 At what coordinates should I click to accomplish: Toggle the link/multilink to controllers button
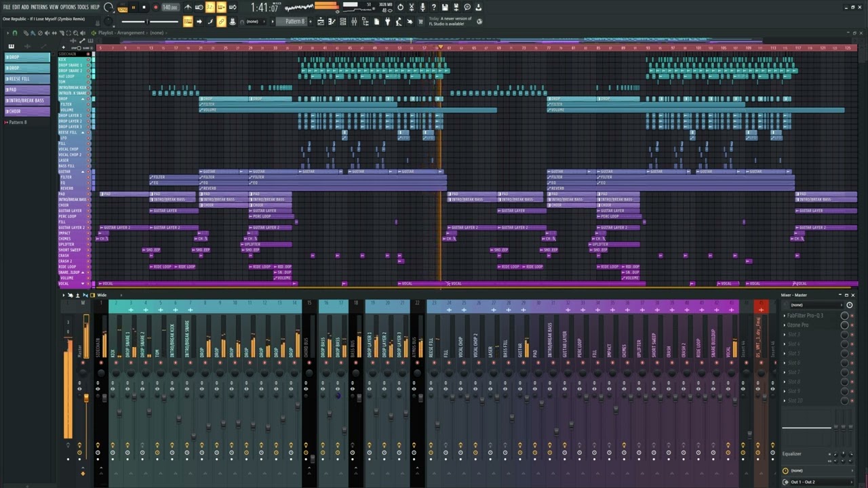(x=221, y=22)
